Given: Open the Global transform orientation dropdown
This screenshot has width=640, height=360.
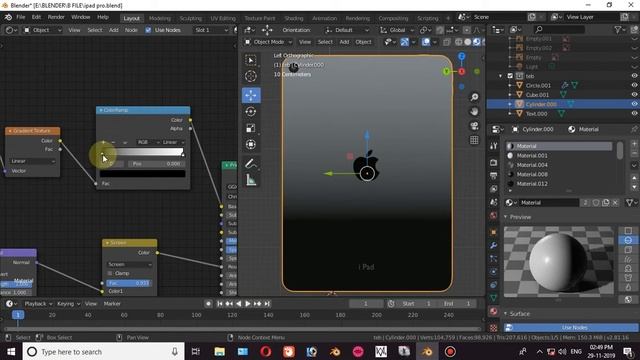Looking at the screenshot, I should (x=397, y=30).
